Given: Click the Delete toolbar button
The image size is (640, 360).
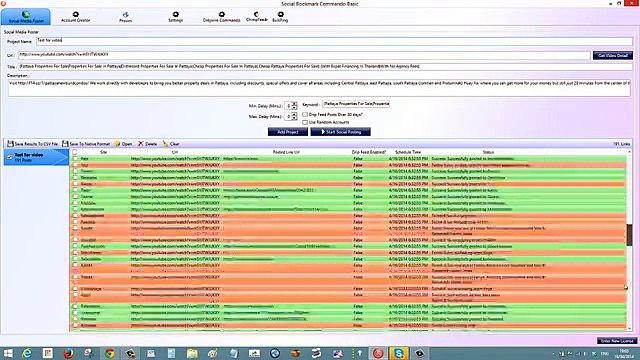Looking at the screenshot, I should [147, 144].
